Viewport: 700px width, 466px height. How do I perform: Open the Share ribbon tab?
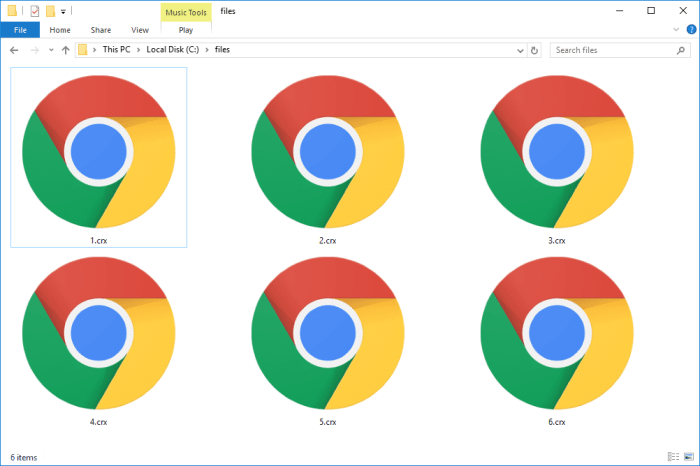pyautogui.click(x=100, y=30)
